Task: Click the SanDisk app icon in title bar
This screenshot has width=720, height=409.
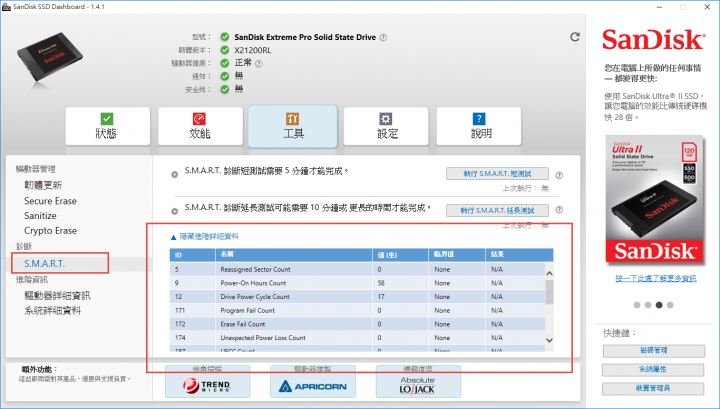Action: tap(6, 6)
